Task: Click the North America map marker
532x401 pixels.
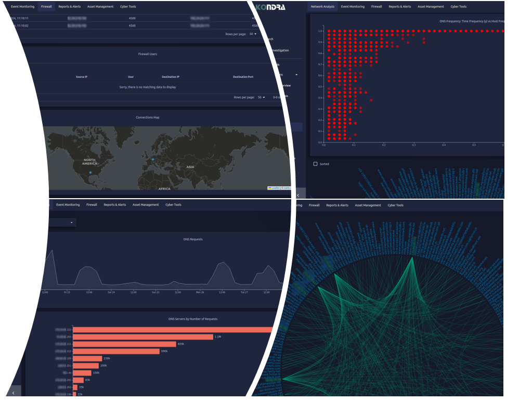Action: coord(90,172)
